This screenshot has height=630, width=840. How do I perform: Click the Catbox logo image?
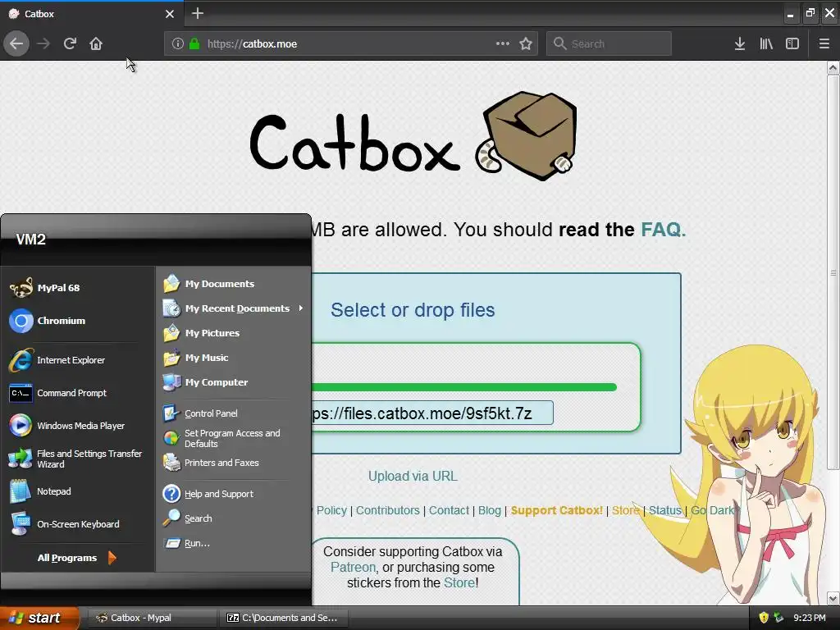pyautogui.click(x=413, y=137)
